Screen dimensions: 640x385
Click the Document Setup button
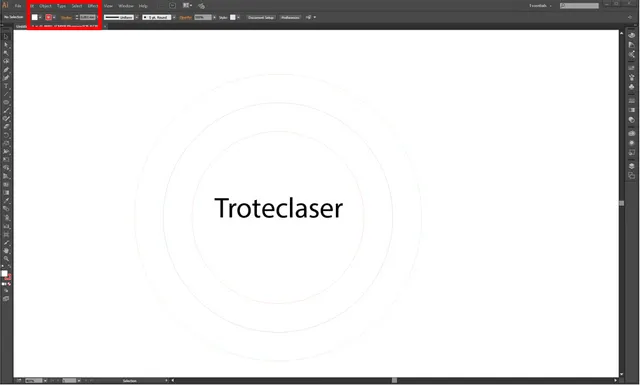[x=261, y=18]
